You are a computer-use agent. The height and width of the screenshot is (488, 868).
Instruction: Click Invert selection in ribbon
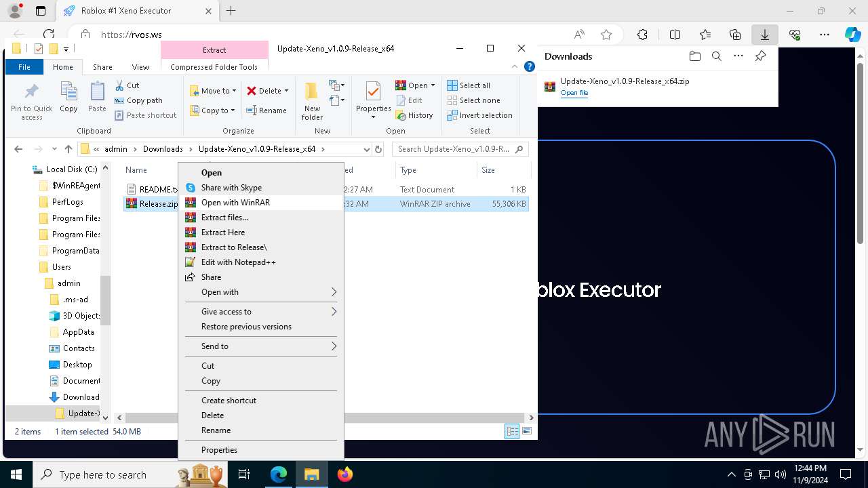point(479,115)
